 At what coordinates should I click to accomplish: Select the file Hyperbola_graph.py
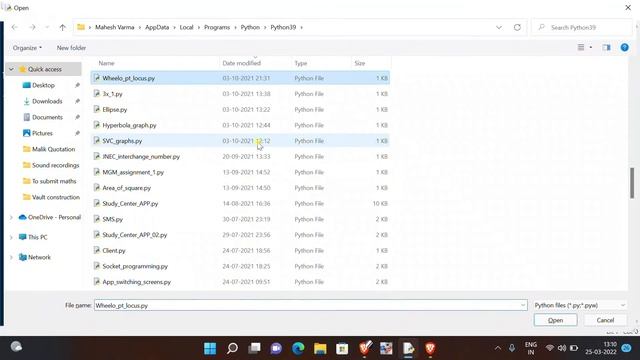(x=240, y=125)
